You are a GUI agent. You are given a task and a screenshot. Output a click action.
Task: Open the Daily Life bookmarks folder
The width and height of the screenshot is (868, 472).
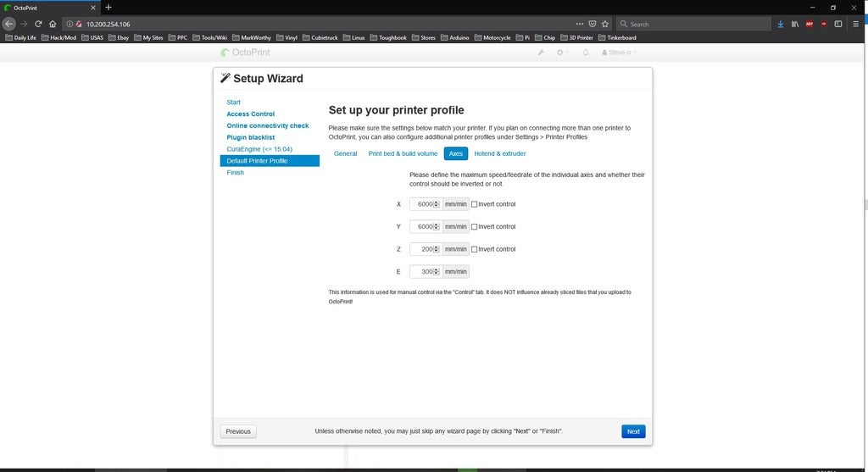click(x=20, y=37)
